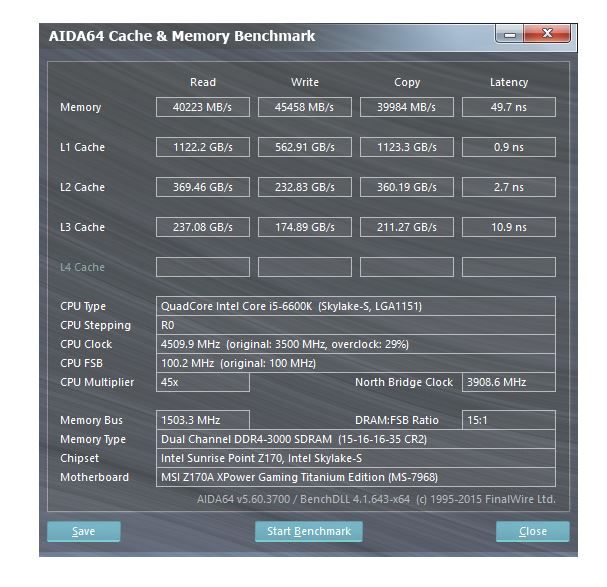The image size is (607, 587).
Task: Click the Memory row label
Action: click(x=81, y=107)
